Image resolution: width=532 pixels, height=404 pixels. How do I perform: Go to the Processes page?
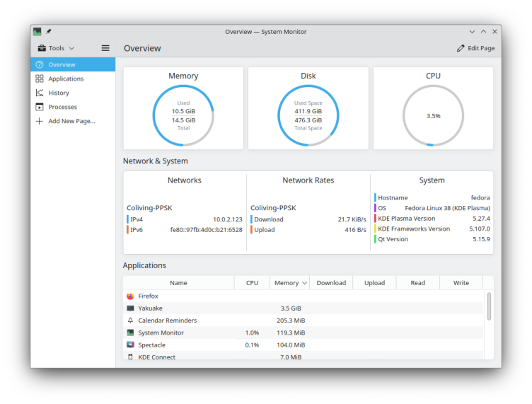pos(62,107)
